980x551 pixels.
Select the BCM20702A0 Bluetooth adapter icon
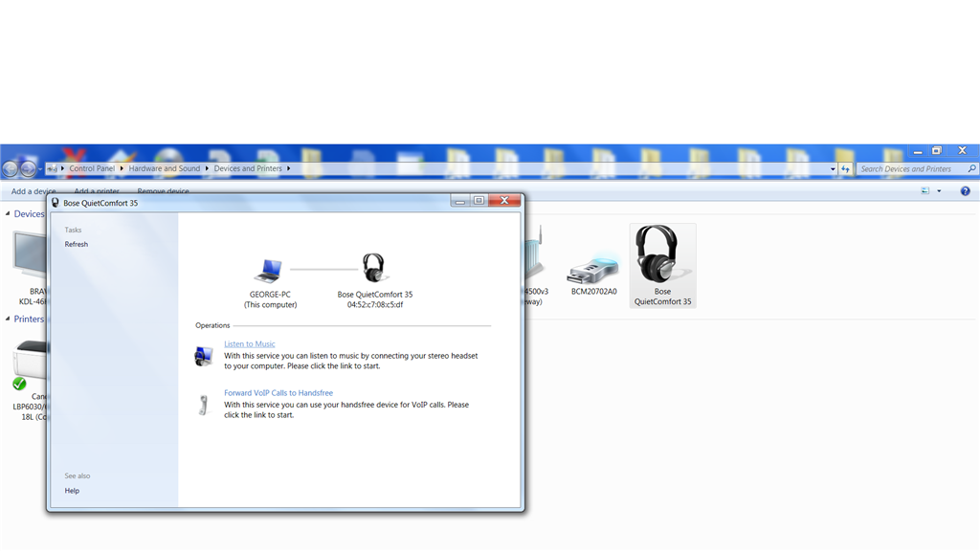pos(593,269)
